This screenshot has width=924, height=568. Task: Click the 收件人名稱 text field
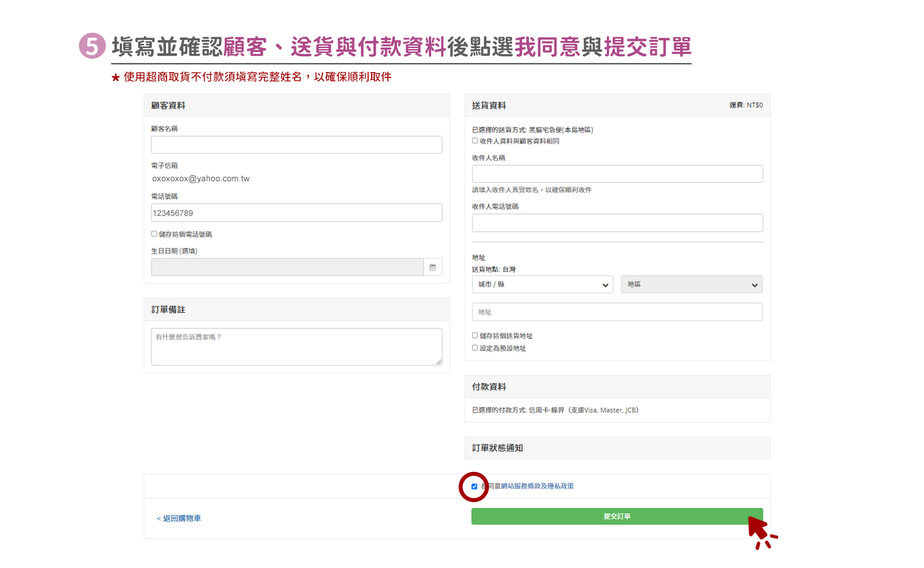coord(617,174)
